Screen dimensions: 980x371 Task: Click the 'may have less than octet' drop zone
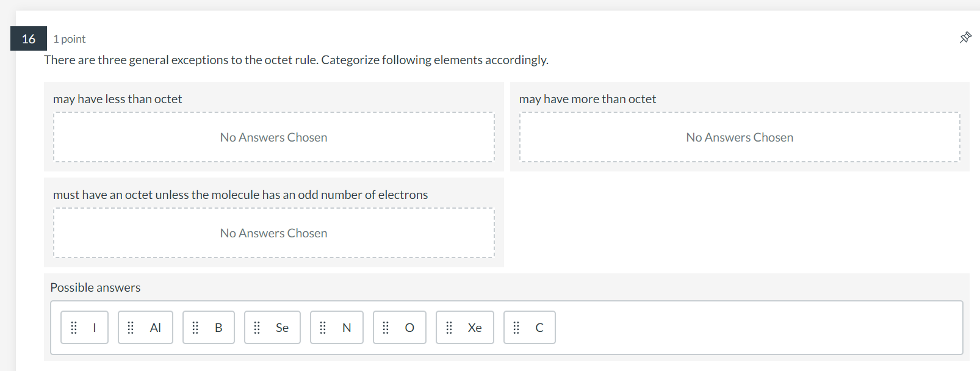click(273, 137)
